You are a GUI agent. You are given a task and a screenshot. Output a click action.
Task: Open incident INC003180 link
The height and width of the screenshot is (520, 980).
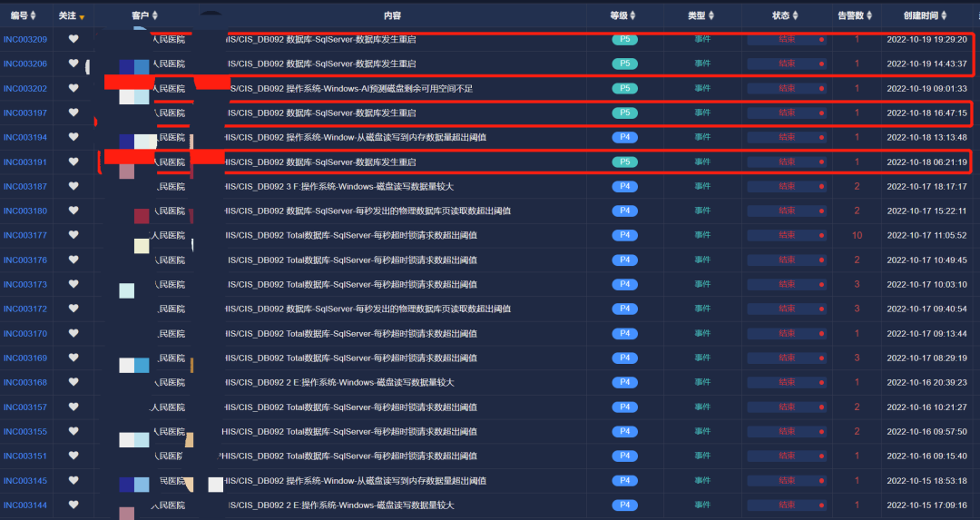click(25, 211)
